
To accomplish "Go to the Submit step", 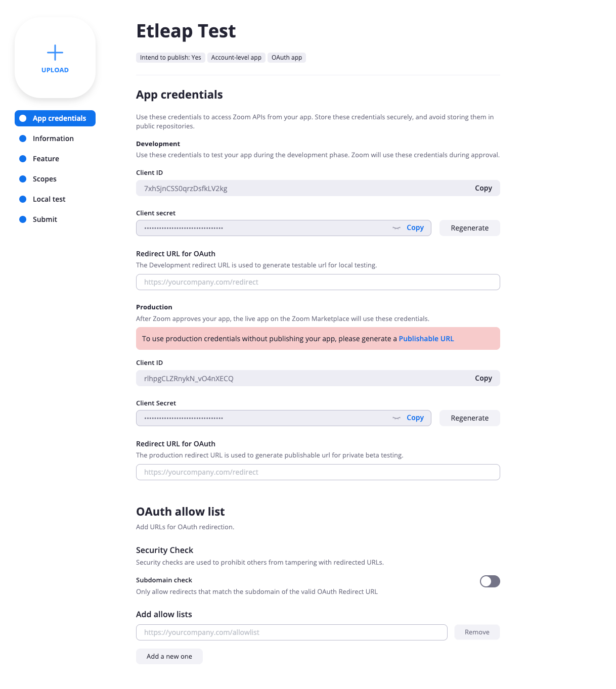I will (45, 219).
